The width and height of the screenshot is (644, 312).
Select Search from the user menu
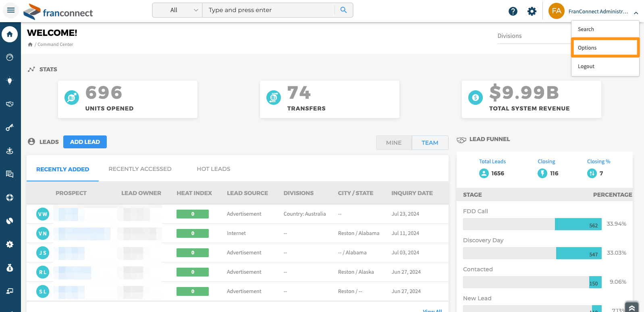[x=605, y=29]
